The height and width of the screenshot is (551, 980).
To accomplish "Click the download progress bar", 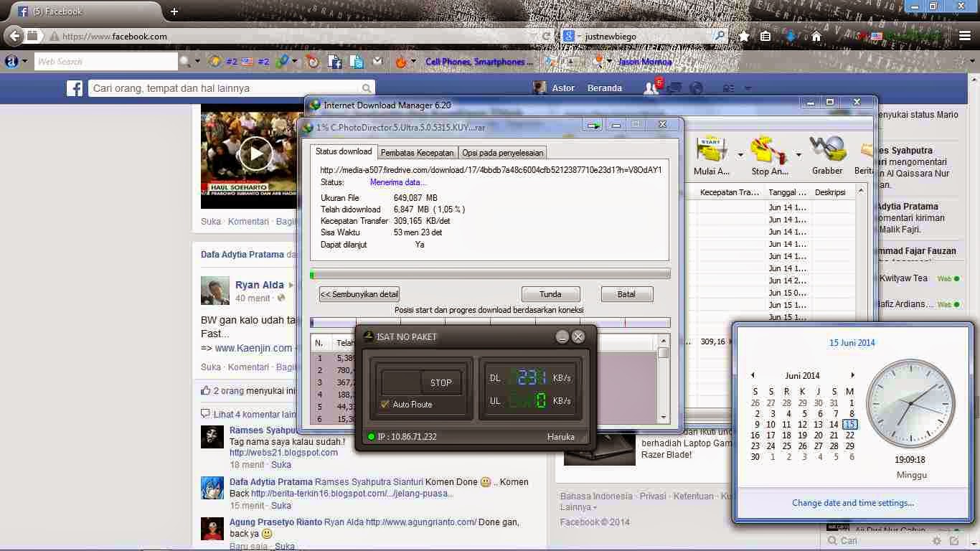I will [x=490, y=274].
